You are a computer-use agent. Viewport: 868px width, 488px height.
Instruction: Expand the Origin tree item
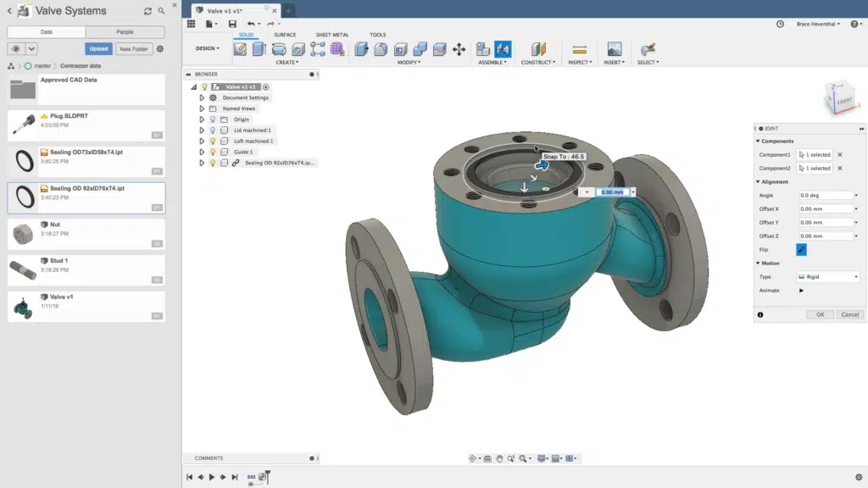203,119
